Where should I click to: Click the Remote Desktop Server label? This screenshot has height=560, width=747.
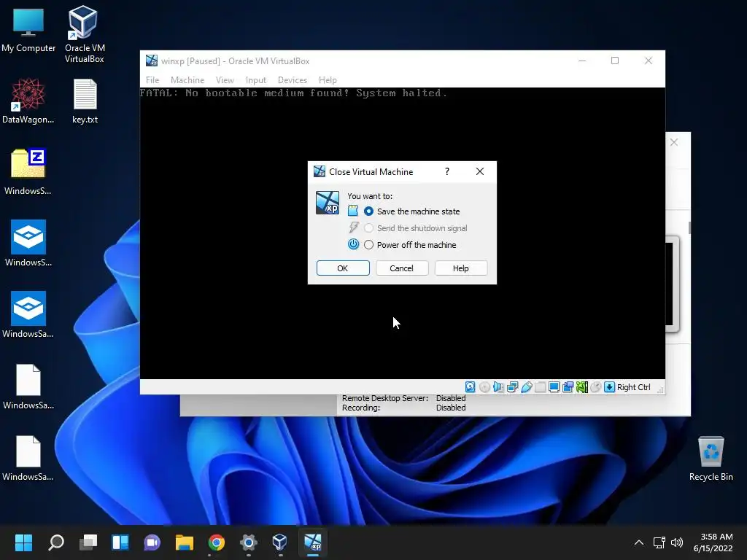coord(385,398)
